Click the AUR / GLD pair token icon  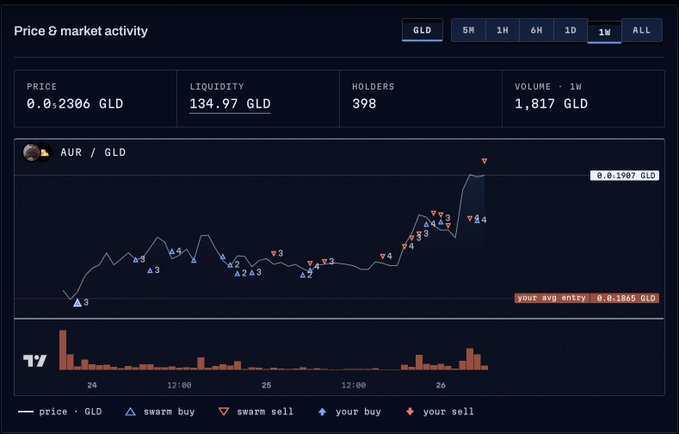point(37,152)
